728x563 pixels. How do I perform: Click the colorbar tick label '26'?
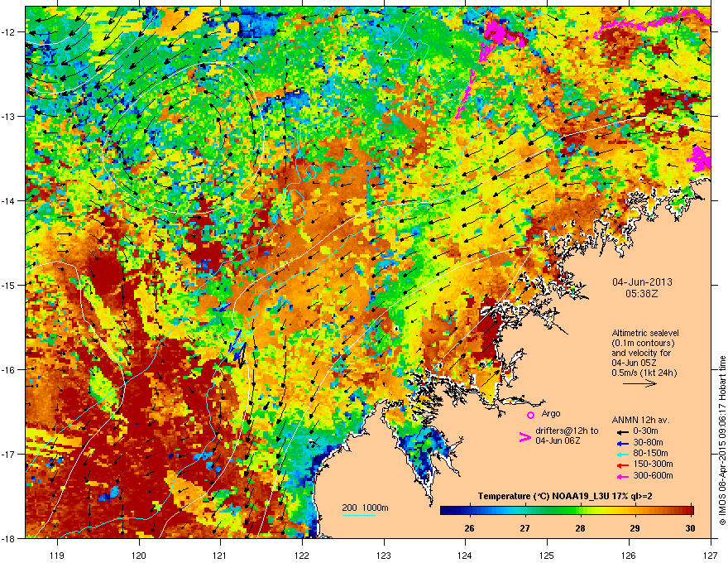pyautogui.click(x=469, y=528)
